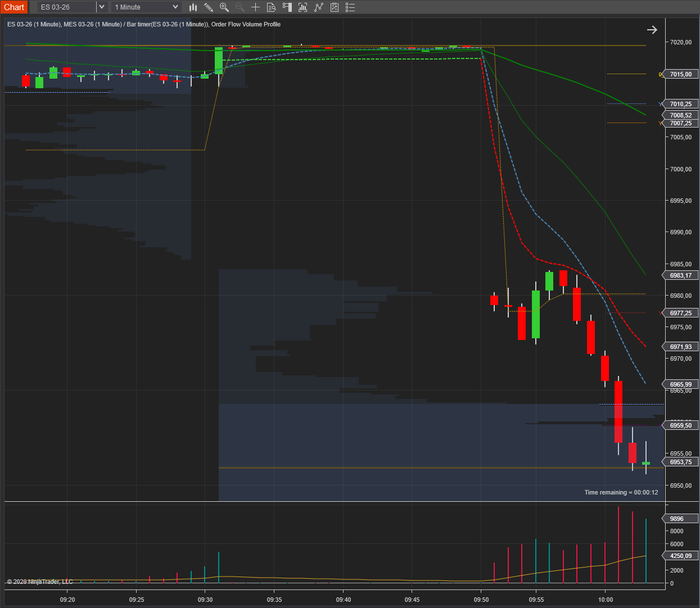Screen dimensions: 700x608
Task: Open the instrument dropdown arrow beside ES 03-26
Action: pos(102,7)
